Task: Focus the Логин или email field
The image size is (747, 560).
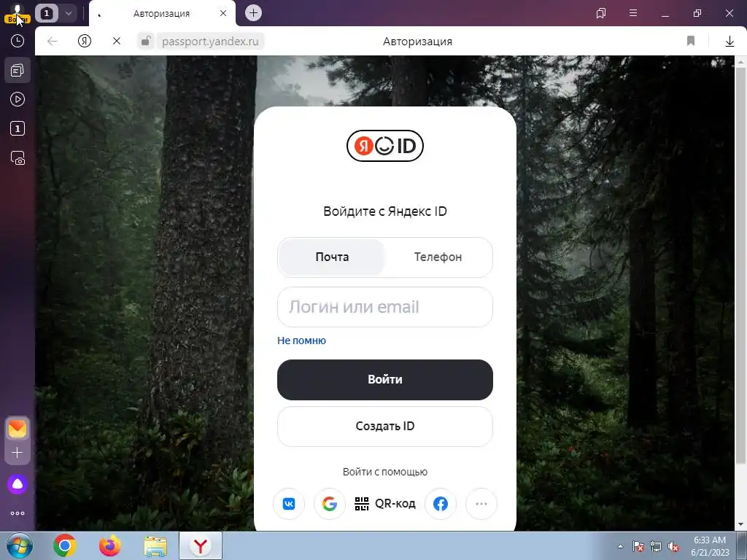Action: point(385,307)
